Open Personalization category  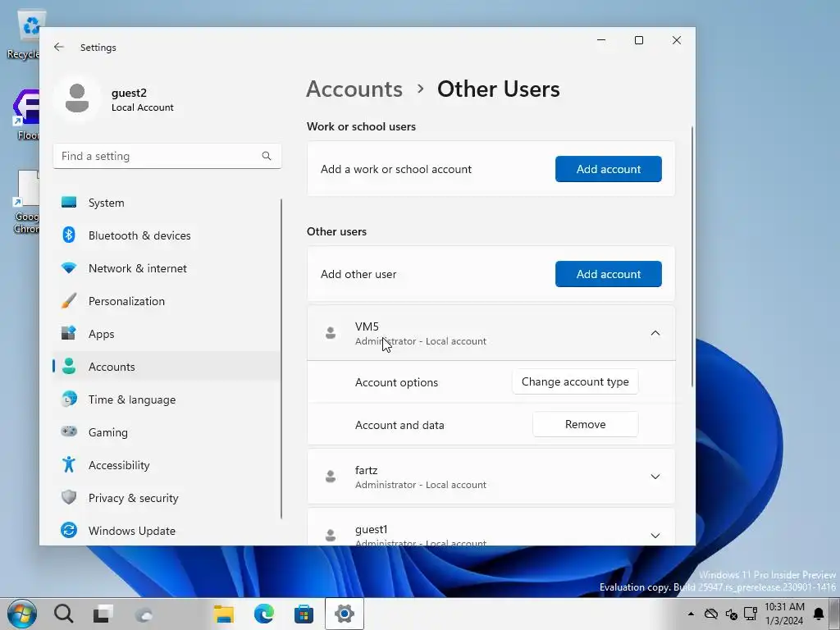167,301
